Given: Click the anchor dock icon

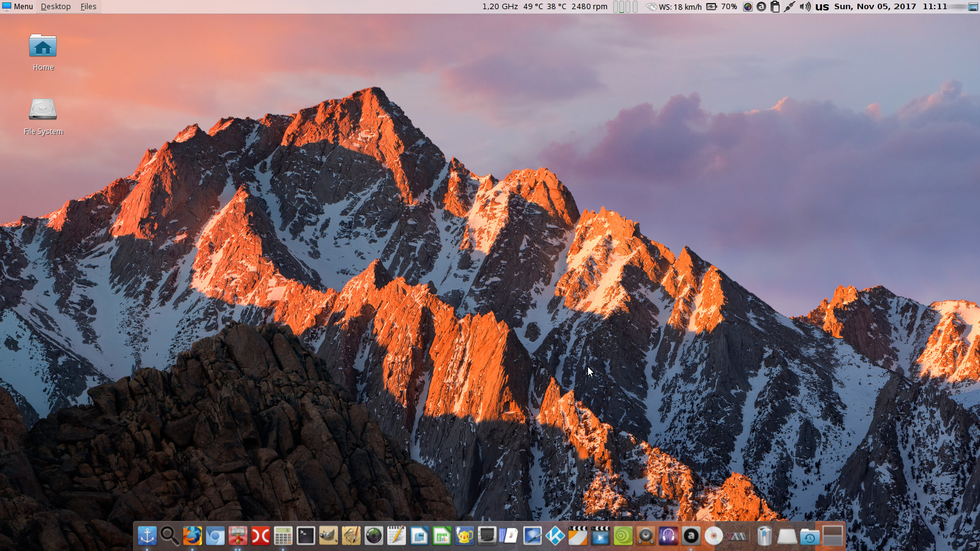Looking at the screenshot, I should 147,536.
